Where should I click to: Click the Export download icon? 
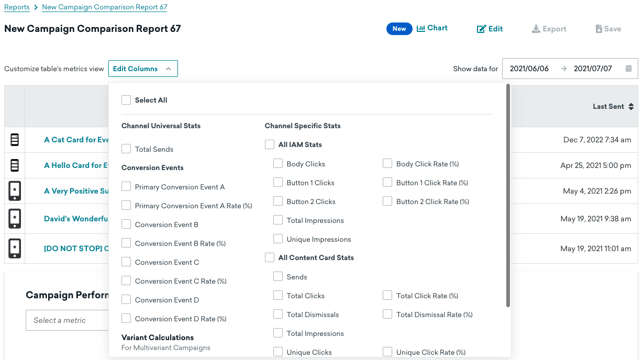point(536,29)
